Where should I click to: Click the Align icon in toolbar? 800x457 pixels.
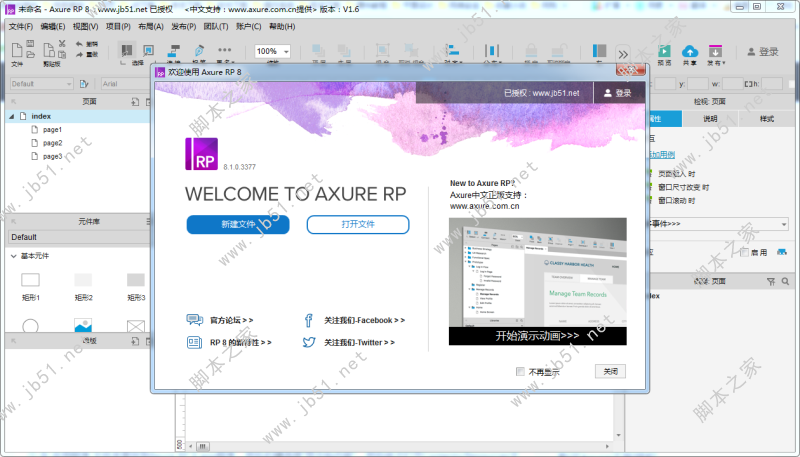[452, 50]
